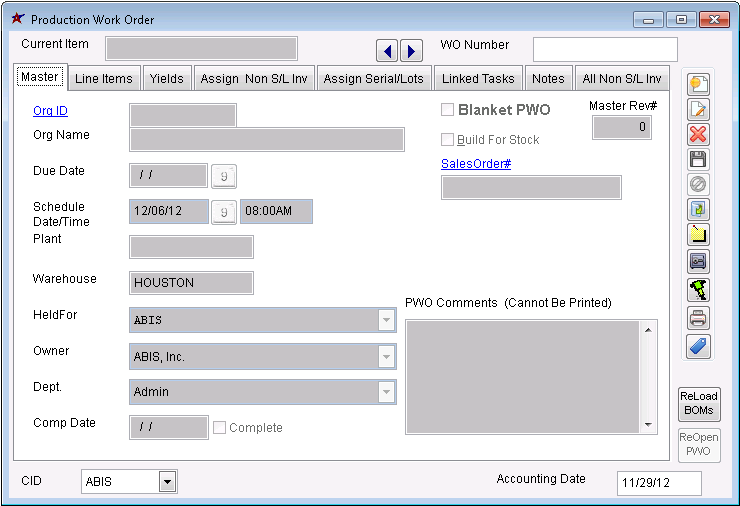Open the CID combo box
Viewport: 740px width, 506px height.
[168, 482]
